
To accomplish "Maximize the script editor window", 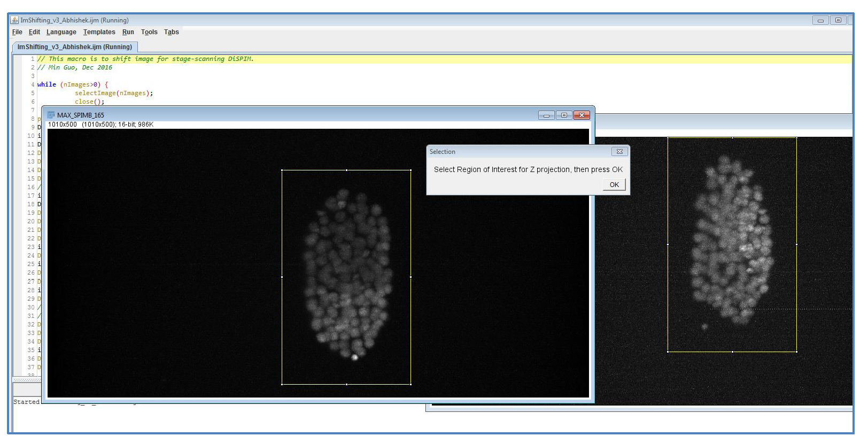I will [838, 20].
